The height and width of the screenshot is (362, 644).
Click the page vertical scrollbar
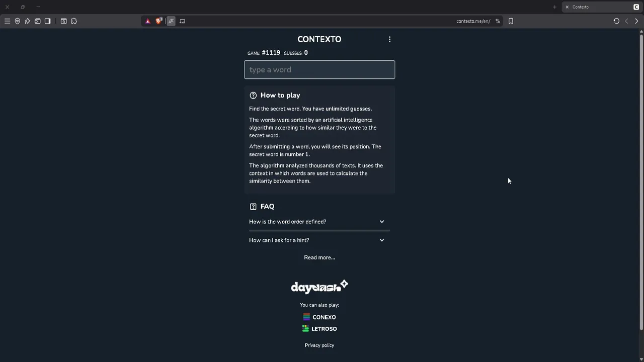pos(641,181)
